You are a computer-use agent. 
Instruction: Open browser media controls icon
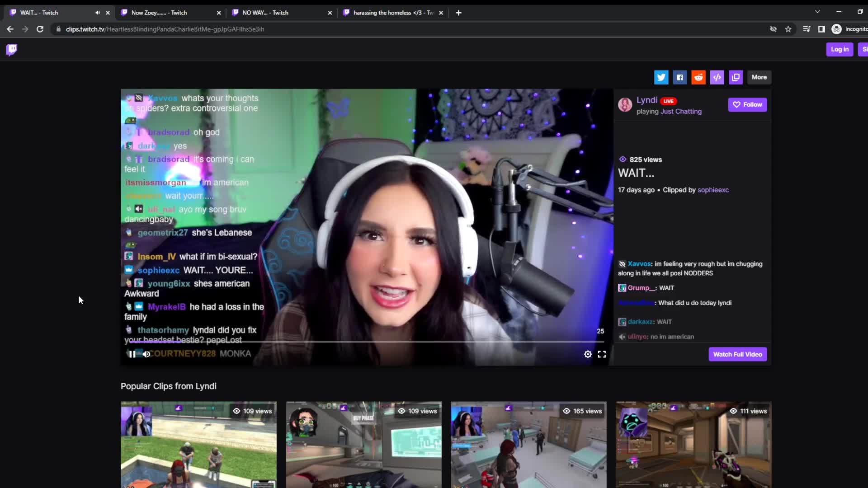pyautogui.click(x=807, y=29)
